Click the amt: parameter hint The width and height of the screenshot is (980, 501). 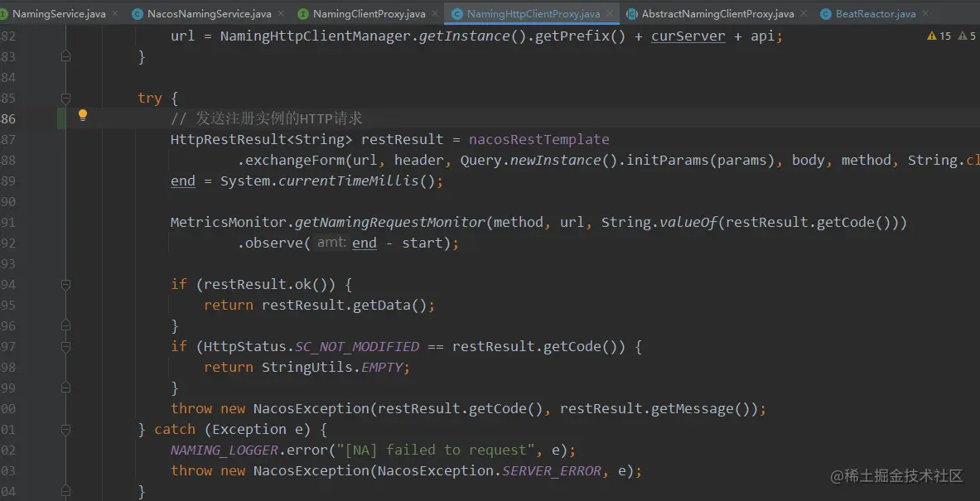click(x=331, y=243)
